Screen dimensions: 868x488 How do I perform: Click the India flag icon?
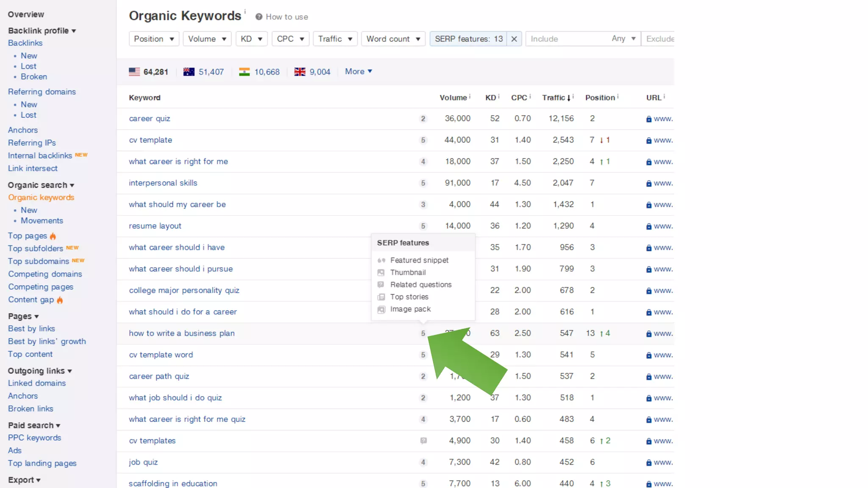click(x=244, y=72)
